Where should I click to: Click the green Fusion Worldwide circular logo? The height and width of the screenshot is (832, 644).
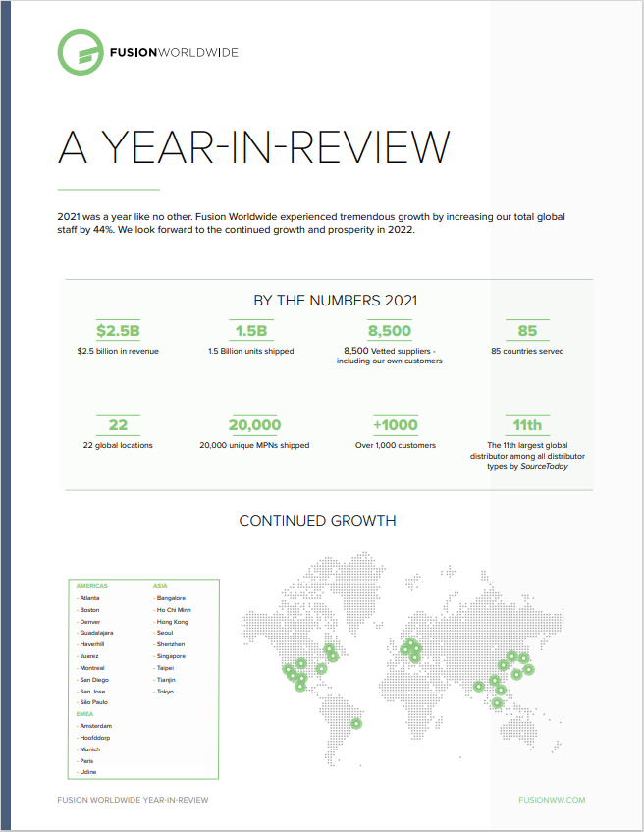tap(80, 52)
